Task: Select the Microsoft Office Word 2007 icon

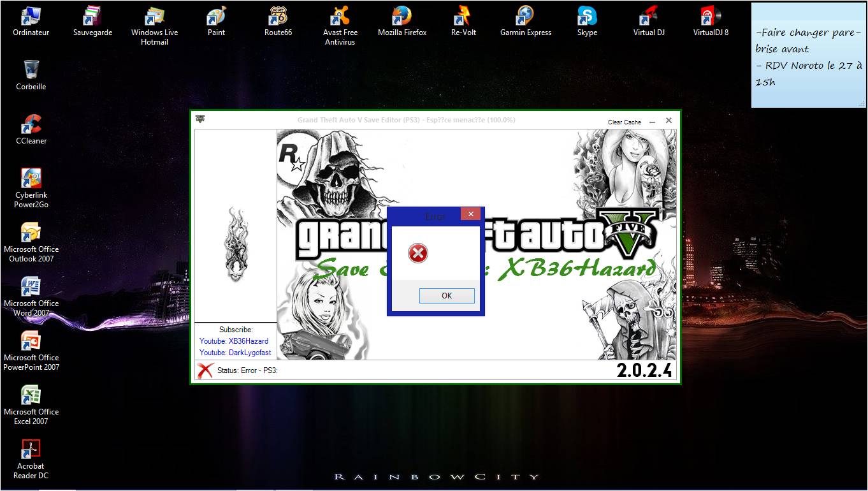Action: tap(31, 297)
